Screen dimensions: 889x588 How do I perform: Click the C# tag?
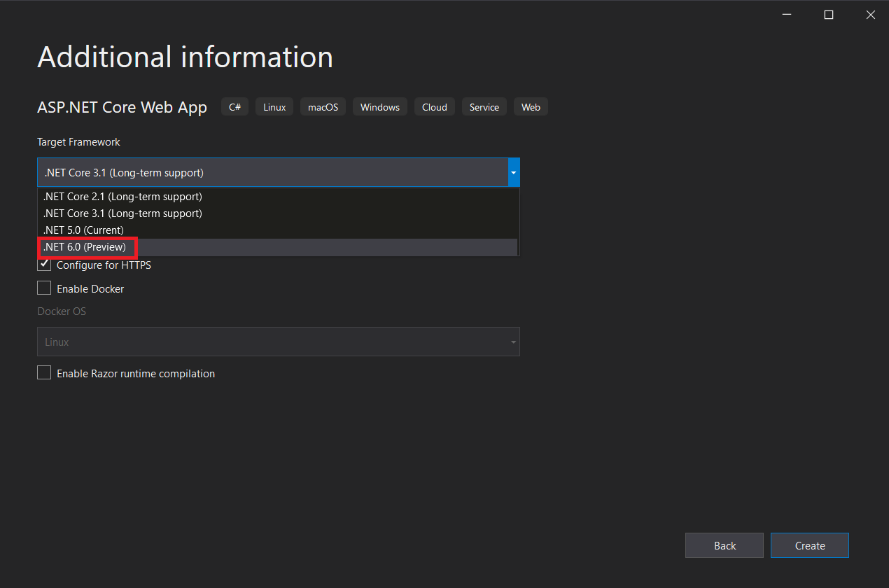(234, 107)
